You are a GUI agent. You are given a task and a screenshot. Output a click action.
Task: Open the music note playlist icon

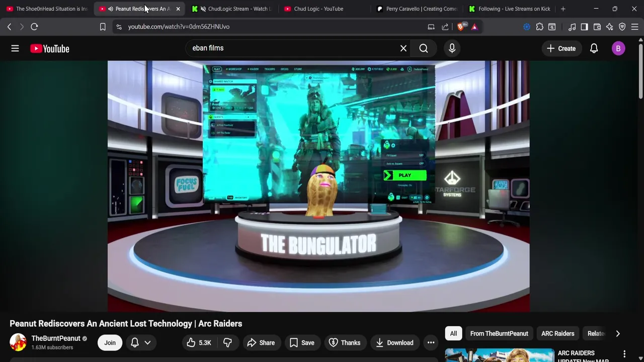tap(572, 27)
